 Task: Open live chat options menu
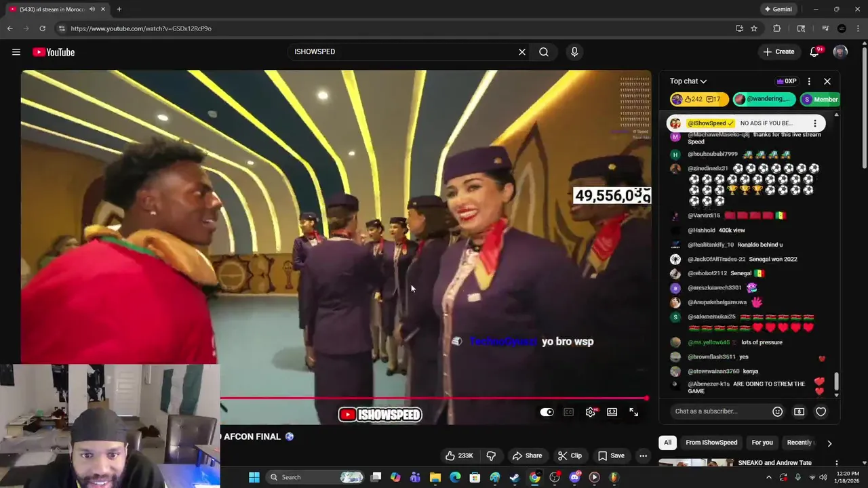coord(809,81)
